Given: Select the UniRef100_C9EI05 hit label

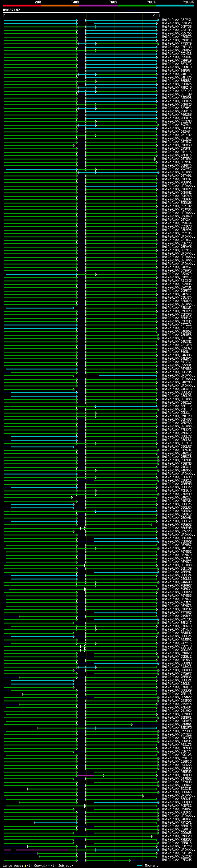Looking at the screenshot, I should point(177,853).
